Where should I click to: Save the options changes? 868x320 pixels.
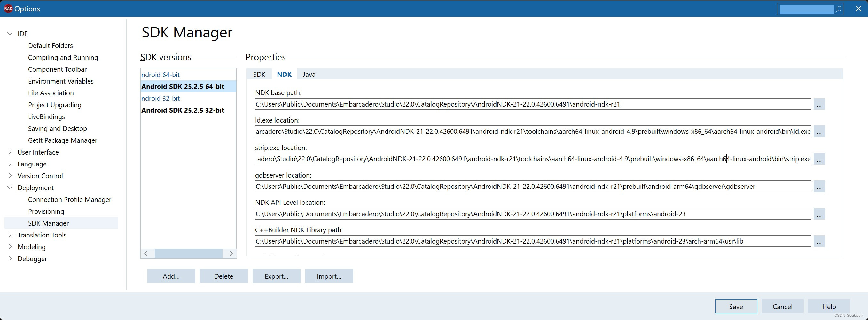(736, 306)
